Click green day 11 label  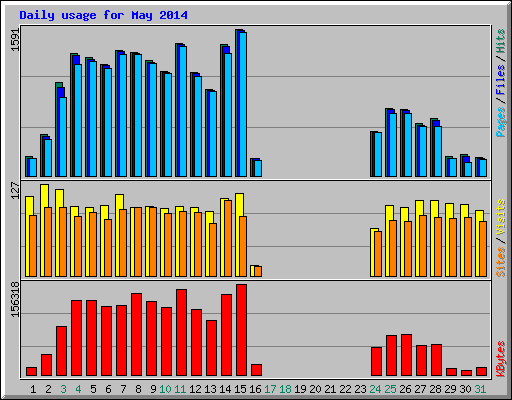point(180,389)
